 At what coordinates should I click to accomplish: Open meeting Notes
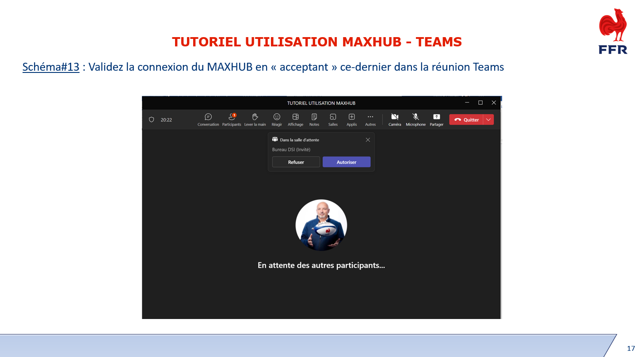coord(314,119)
